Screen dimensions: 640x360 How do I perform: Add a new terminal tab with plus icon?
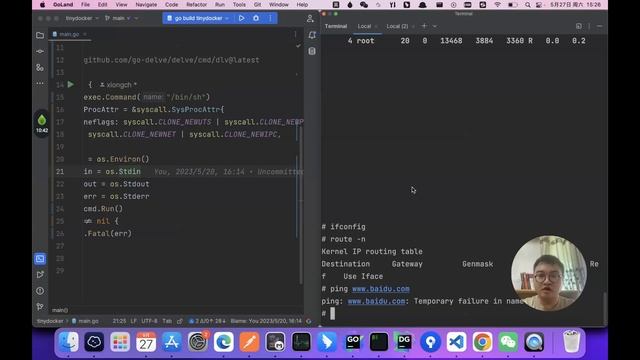[x=424, y=26]
